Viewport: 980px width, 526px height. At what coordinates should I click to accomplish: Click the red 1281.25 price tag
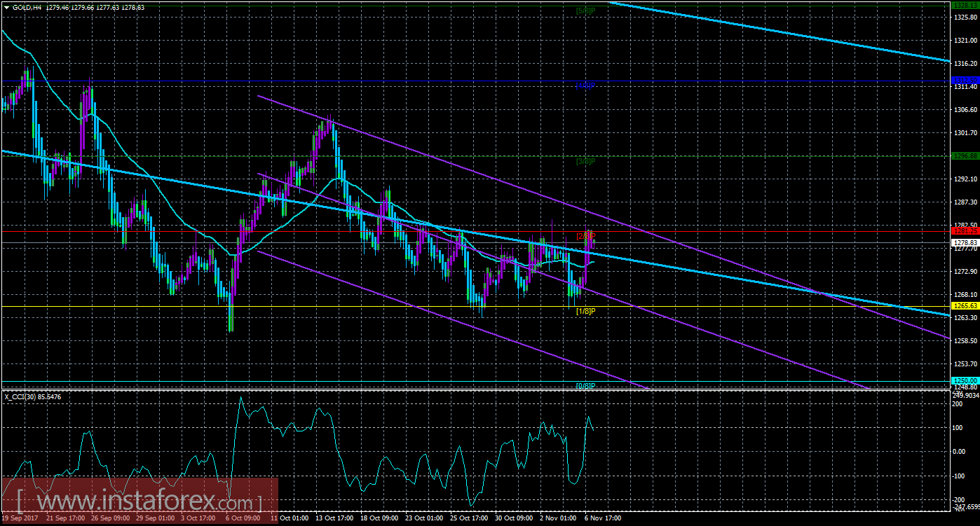coord(965,230)
